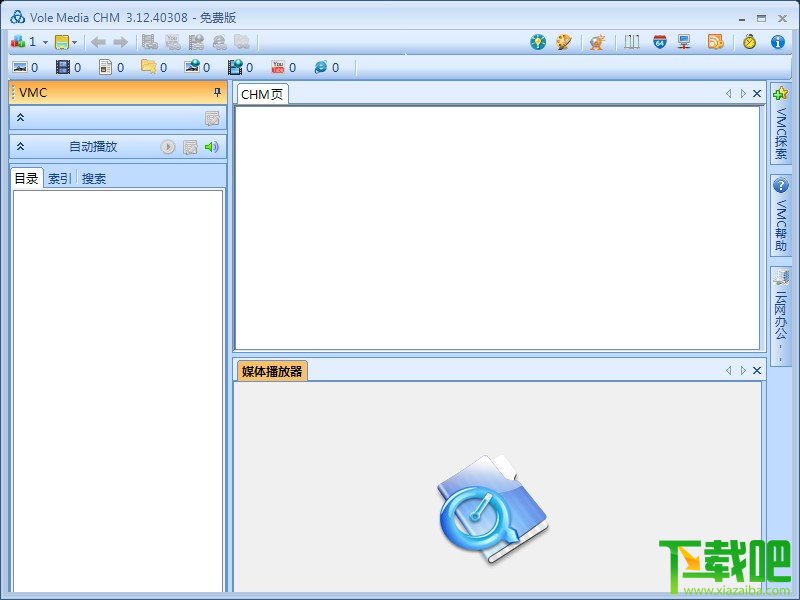
Task: Click the greyed folder link icon
Action: pyautogui.click(x=242, y=42)
